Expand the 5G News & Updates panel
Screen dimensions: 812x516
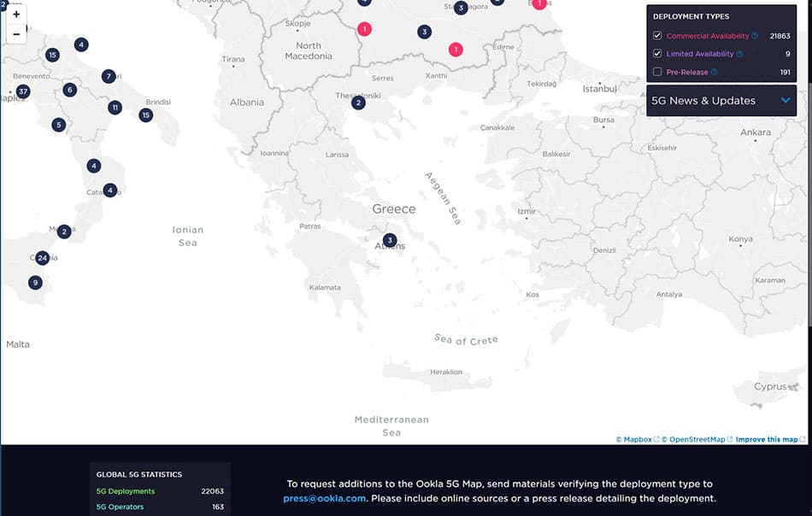(x=721, y=100)
